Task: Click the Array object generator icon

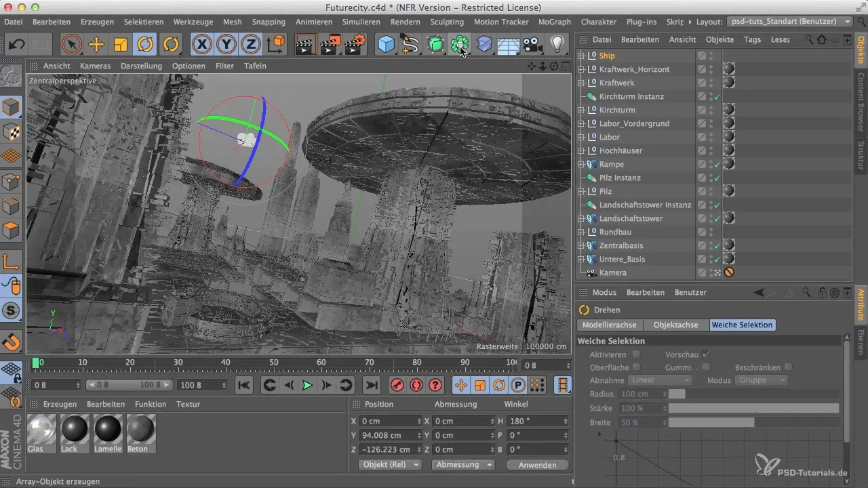Action: click(459, 45)
